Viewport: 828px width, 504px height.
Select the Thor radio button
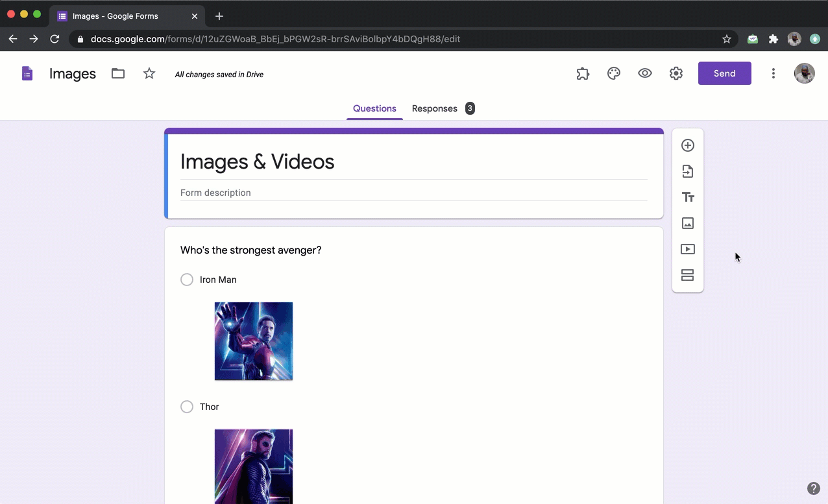[x=187, y=407]
